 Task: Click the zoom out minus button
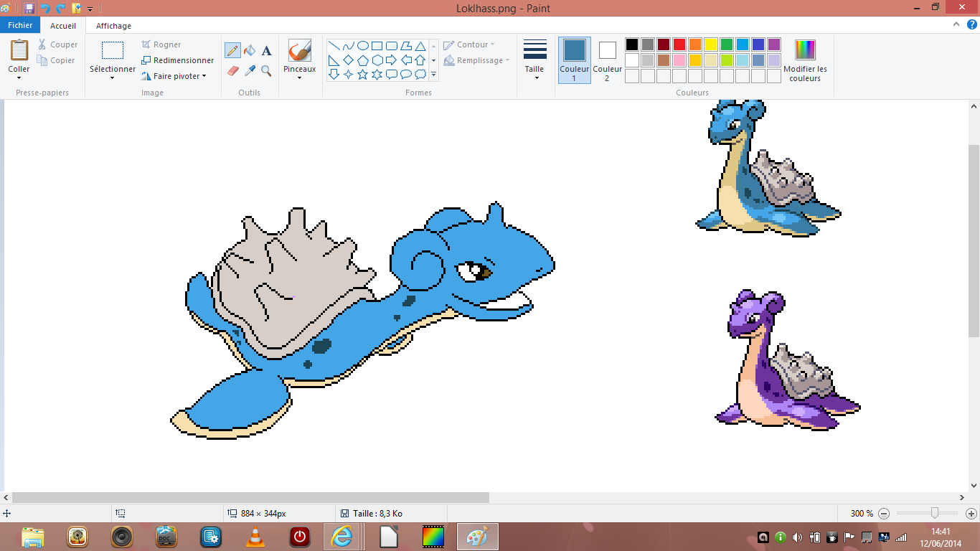tap(884, 514)
